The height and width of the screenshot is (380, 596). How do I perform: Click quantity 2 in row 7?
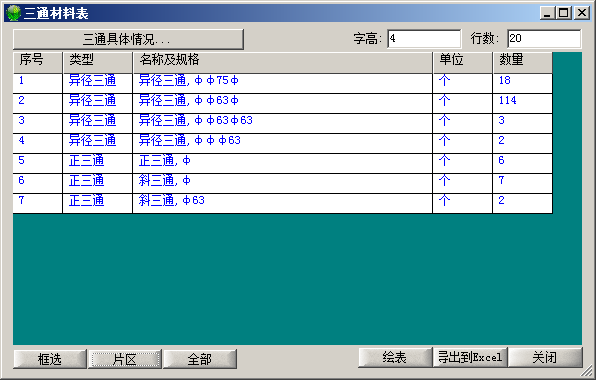pos(523,203)
